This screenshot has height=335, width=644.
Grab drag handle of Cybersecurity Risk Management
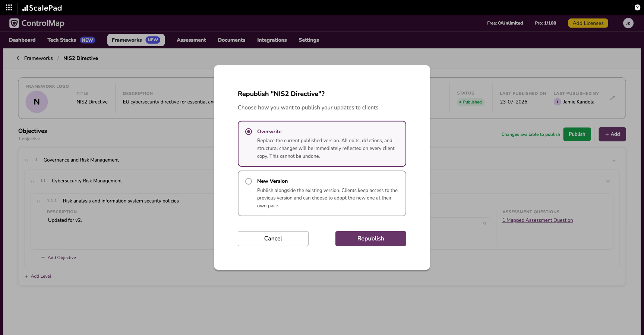pos(32,181)
